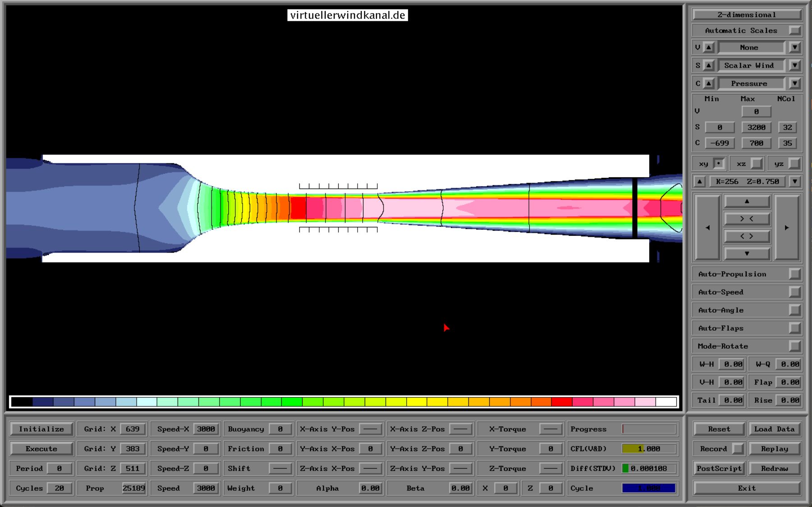Select the xy plane radio button

coord(719,163)
